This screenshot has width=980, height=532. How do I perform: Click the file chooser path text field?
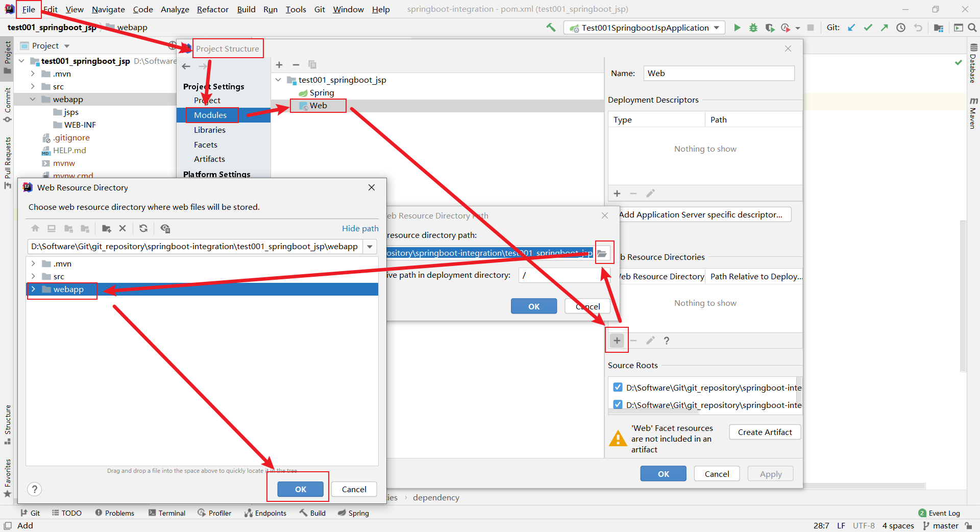tap(195, 247)
